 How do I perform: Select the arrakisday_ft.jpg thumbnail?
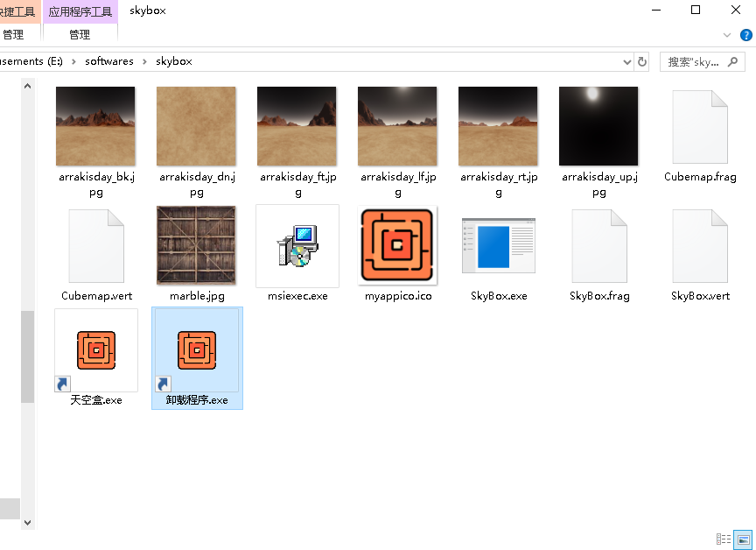[297, 126]
